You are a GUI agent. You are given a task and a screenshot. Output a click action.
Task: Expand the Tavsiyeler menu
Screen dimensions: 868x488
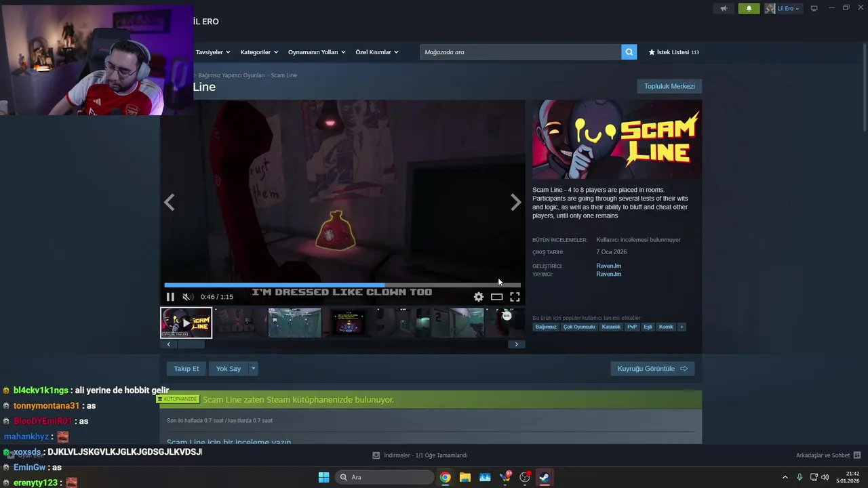[213, 52]
